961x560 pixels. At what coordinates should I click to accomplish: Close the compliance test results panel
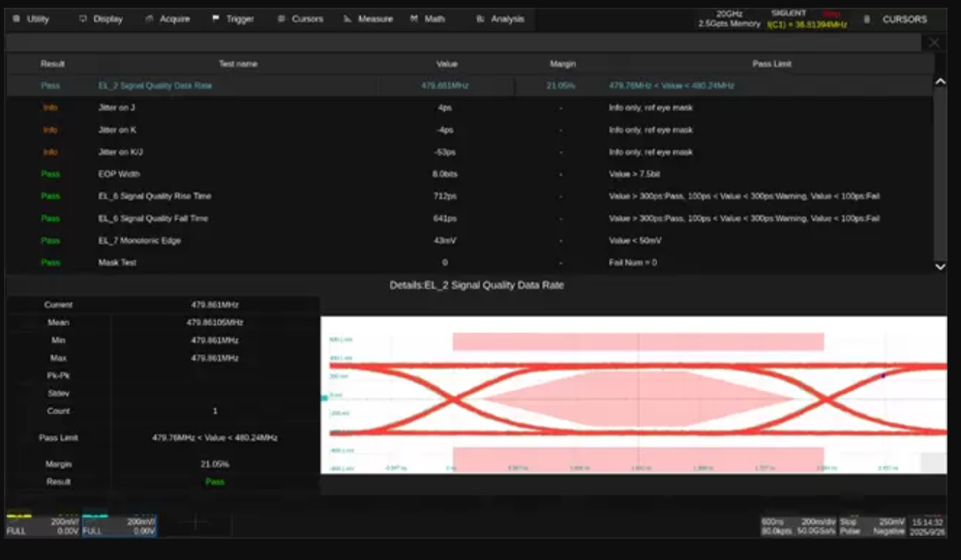click(934, 43)
